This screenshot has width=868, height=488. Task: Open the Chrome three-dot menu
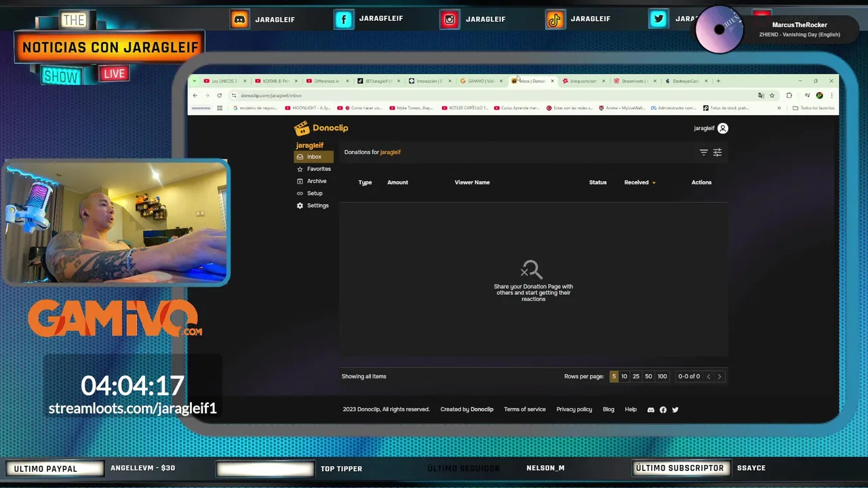coord(831,96)
